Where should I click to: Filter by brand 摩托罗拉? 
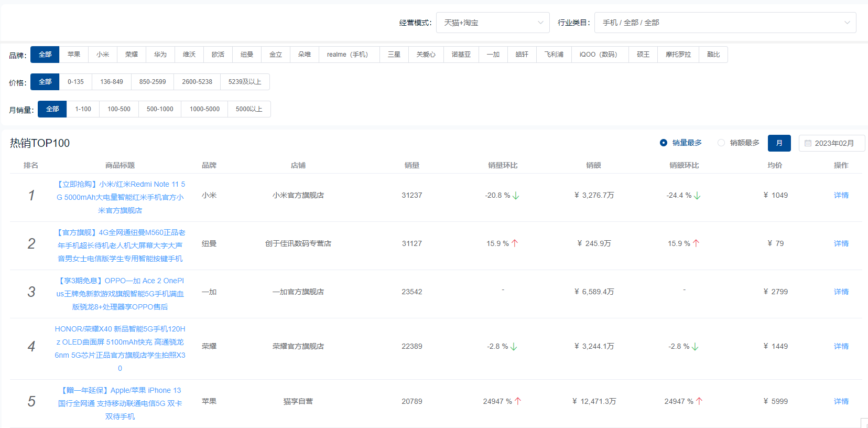pos(678,55)
